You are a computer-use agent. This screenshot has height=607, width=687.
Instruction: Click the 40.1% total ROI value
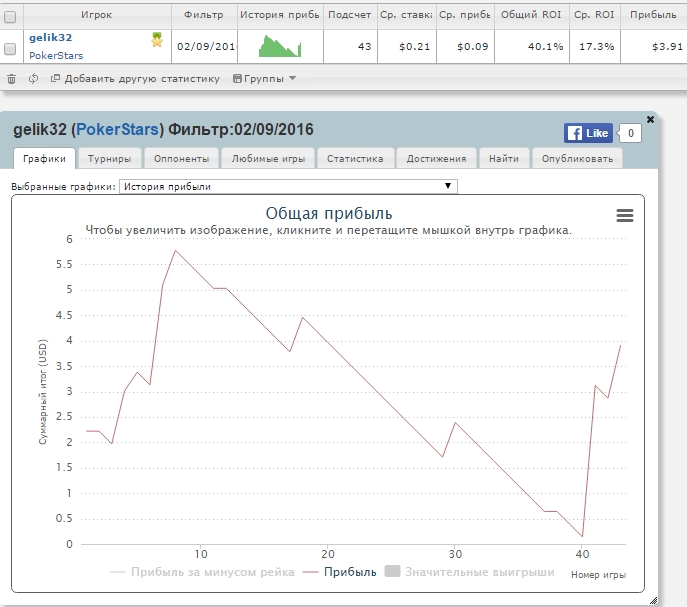click(545, 46)
